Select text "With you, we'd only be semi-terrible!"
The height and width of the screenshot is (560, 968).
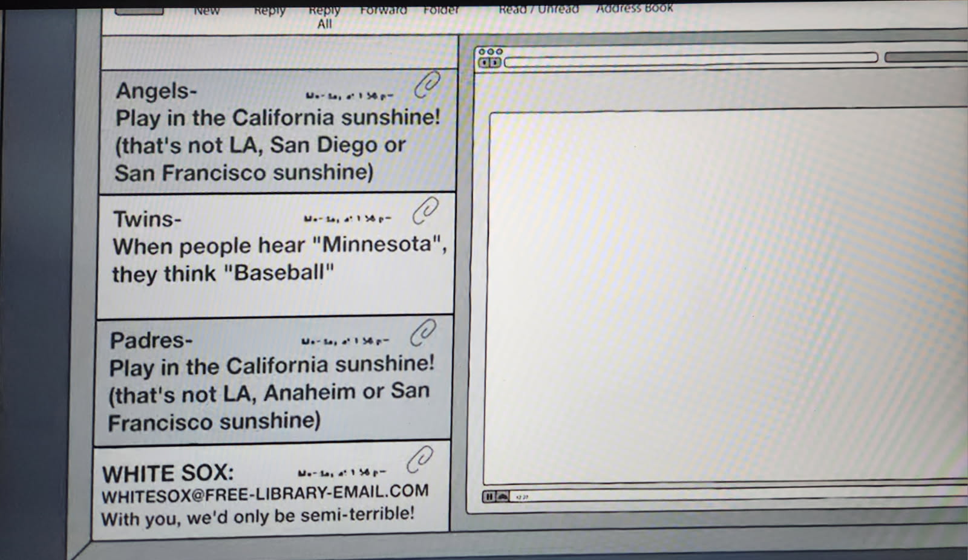(x=258, y=516)
